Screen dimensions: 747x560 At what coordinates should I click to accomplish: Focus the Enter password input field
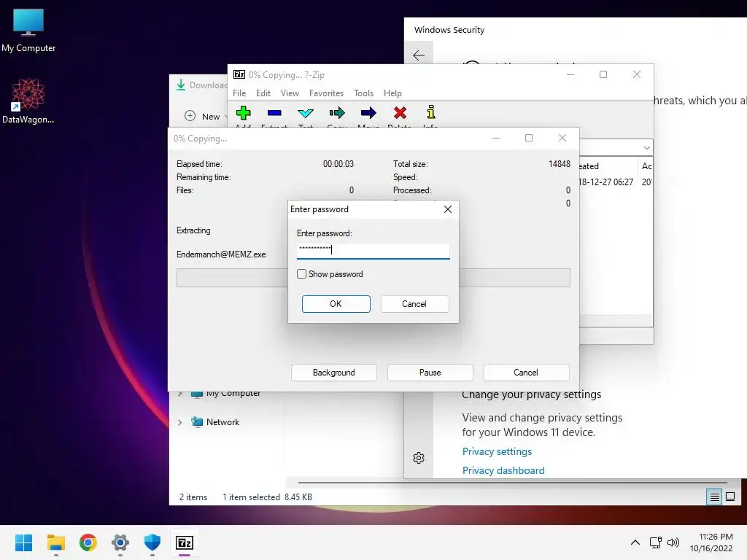[373, 251]
